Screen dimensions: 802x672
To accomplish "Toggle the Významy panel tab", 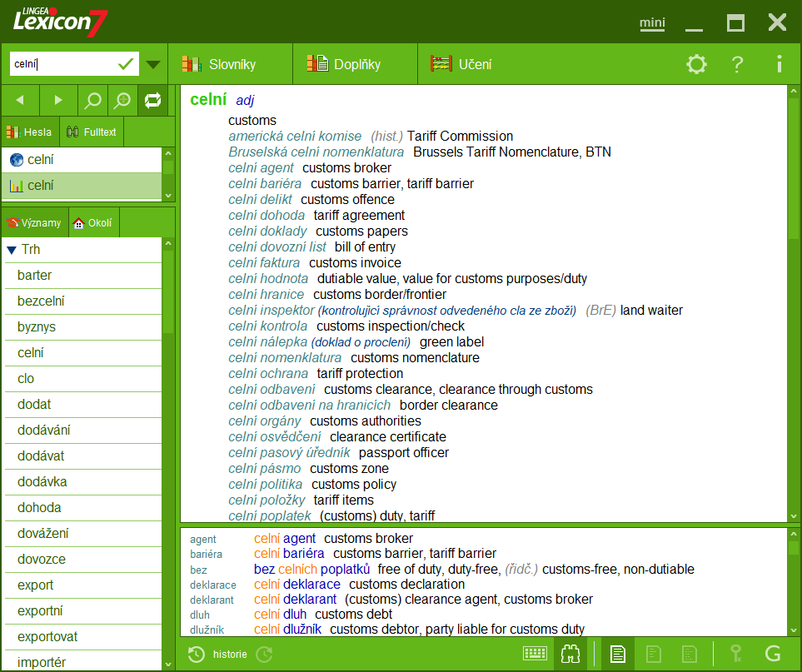I will [x=35, y=222].
